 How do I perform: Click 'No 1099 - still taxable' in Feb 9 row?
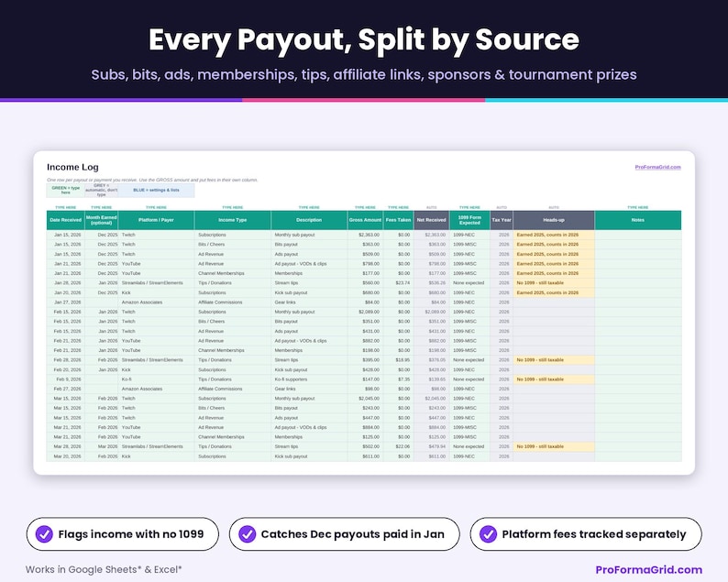point(554,379)
